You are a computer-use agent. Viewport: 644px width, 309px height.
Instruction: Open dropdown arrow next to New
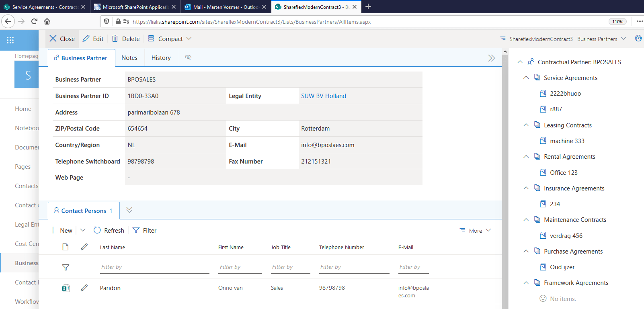coord(83,230)
